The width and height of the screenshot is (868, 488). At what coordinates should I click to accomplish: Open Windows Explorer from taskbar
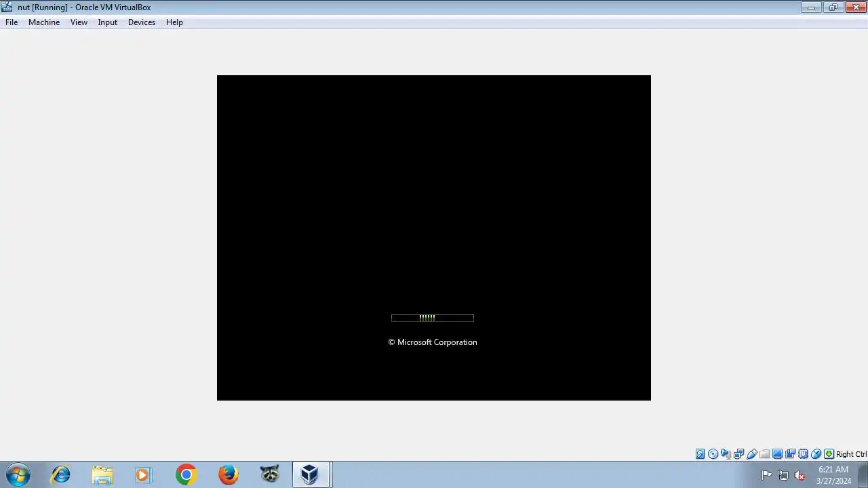coord(102,474)
